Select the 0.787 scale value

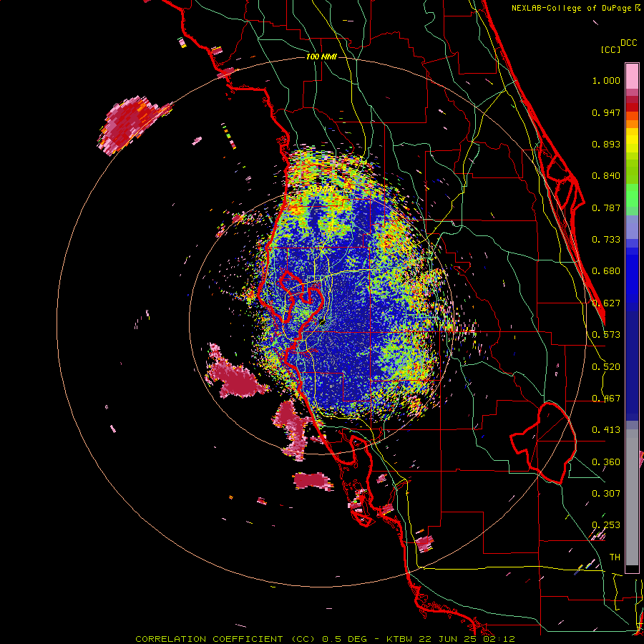(606, 208)
